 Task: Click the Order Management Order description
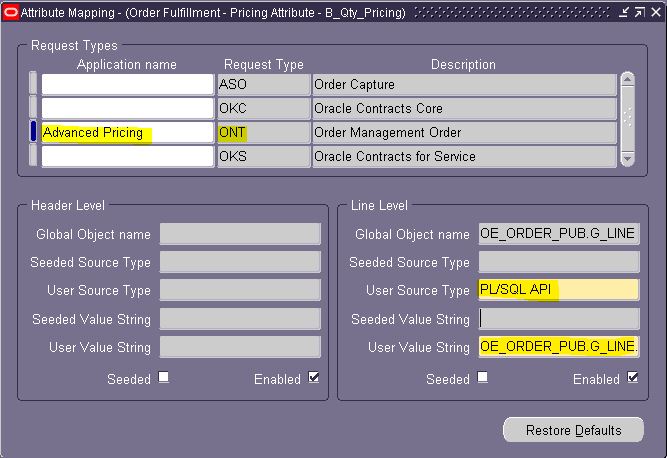point(464,132)
